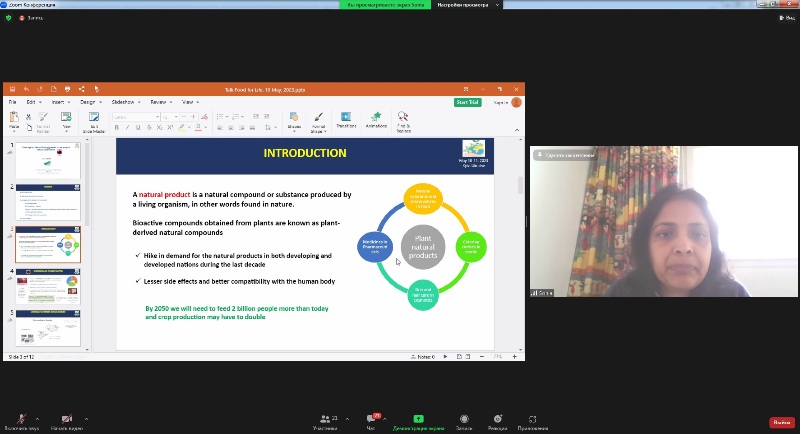
Task: Click the green Start Trial button
Action: (x=467, y=102)
